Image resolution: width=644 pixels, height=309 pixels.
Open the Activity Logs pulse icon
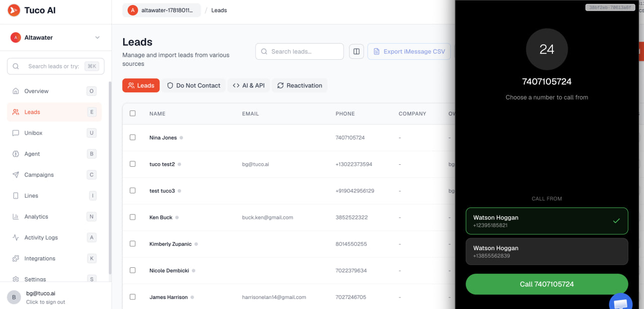[x=15, y=238]
